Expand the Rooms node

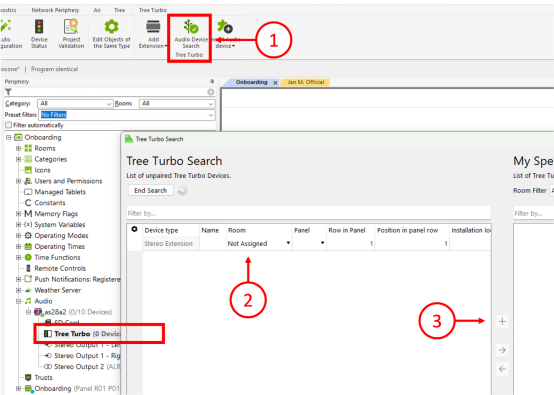18,148
